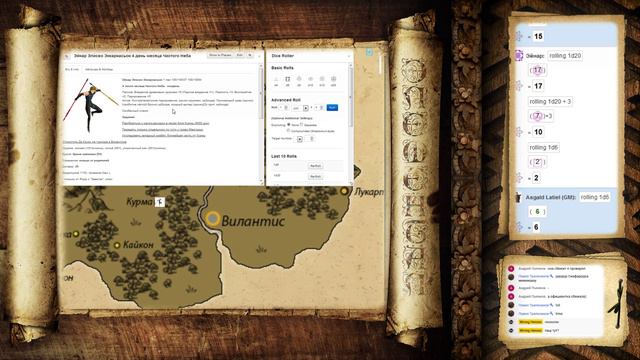Select the white token next to Курма
The width and height of the screenshot is (640, 360).
[160, 201]
